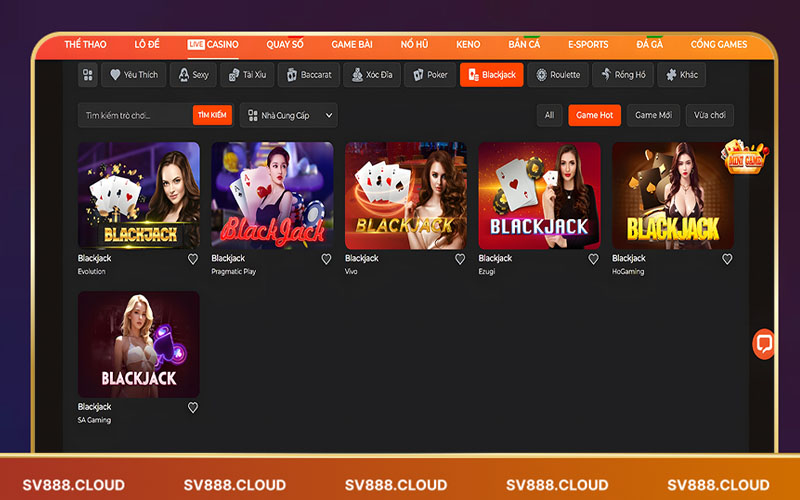Image resolution: width=800 pixels, height=500 pixels.
Task: Open the Sexy game category
Action: pyautogui.click(x=193, y=75)
